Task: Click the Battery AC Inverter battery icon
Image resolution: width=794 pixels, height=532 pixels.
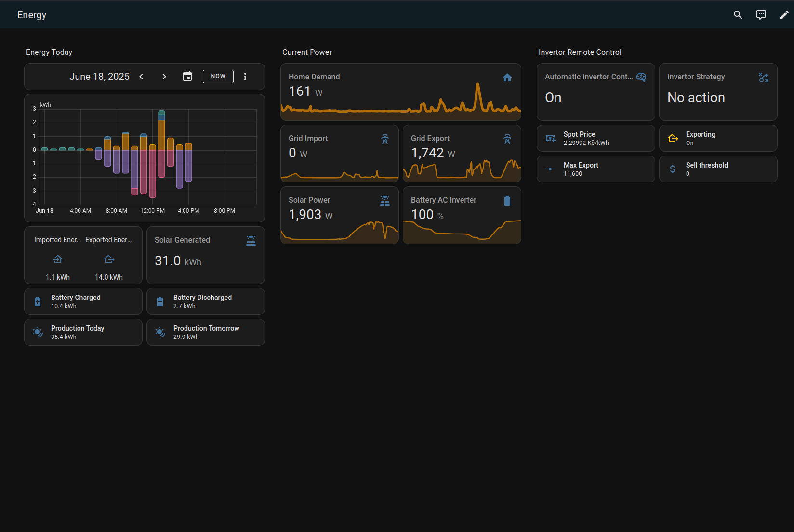Action: (507, 201)
